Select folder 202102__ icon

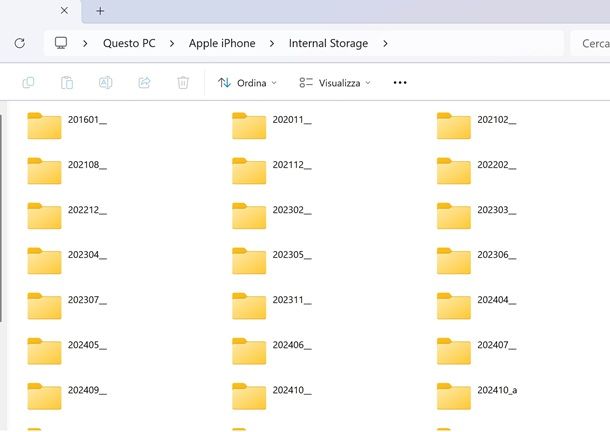(x=454, y=126)
